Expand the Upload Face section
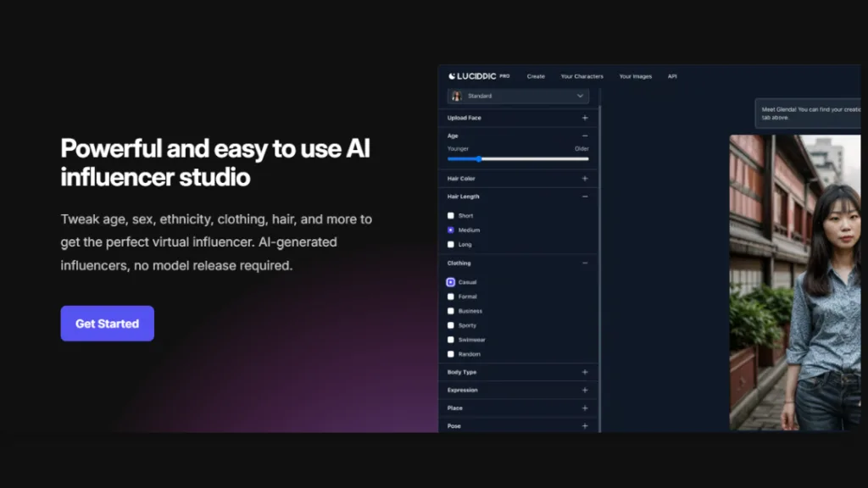This screenshot has height=488, width=868. [x=585, y=118]
